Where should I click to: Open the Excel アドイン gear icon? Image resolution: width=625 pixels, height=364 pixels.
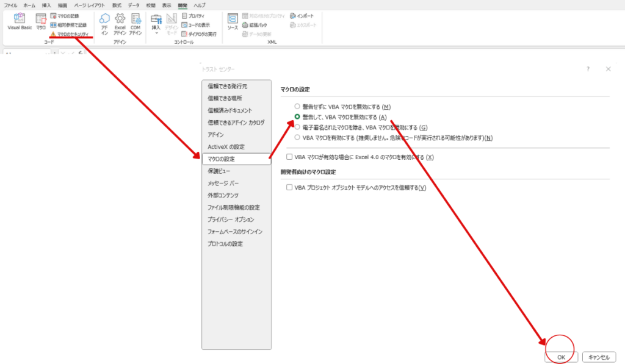[120, 21]
